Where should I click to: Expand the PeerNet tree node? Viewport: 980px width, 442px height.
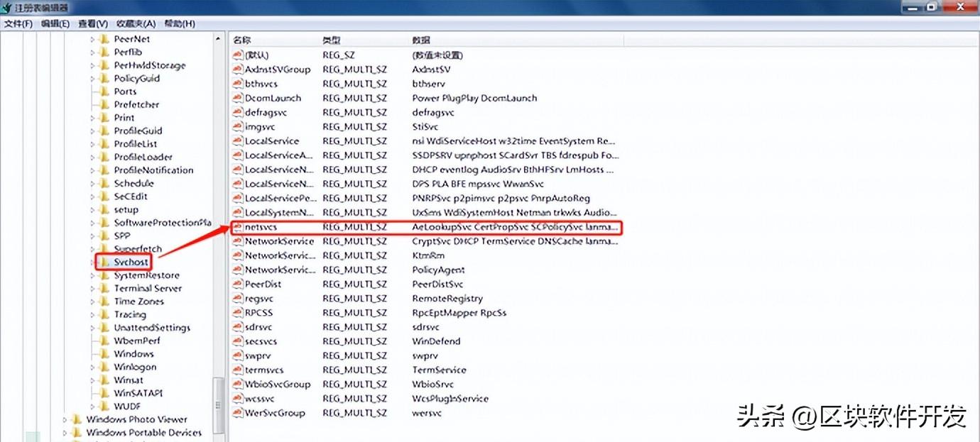pos(92,39)
